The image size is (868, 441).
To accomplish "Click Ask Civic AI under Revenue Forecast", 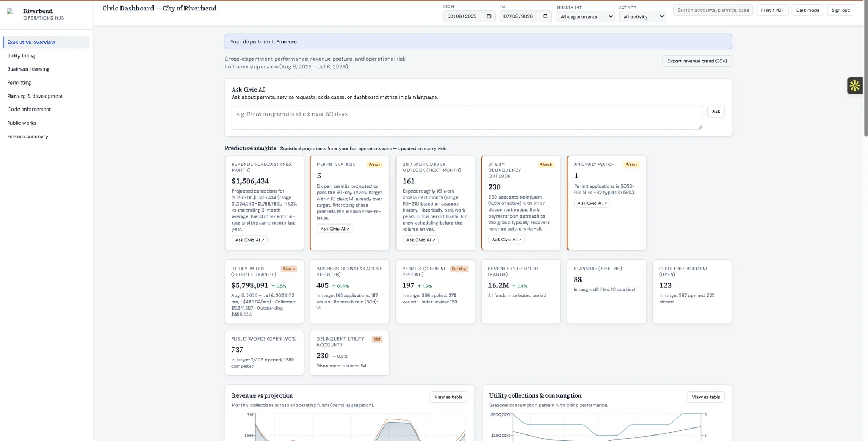I will (x=250, y=240).
